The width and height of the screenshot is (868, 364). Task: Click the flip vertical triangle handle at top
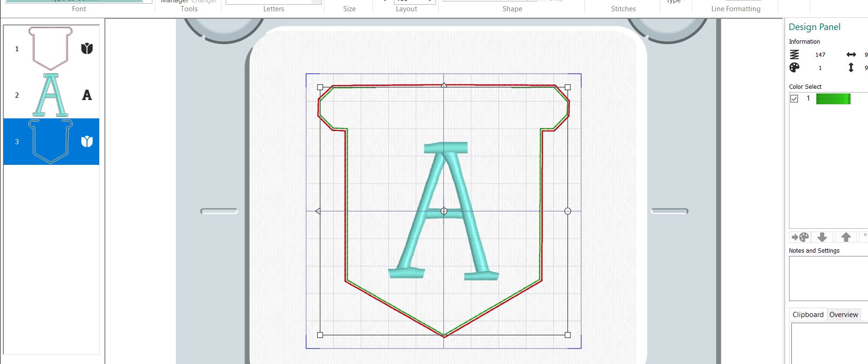444,85
